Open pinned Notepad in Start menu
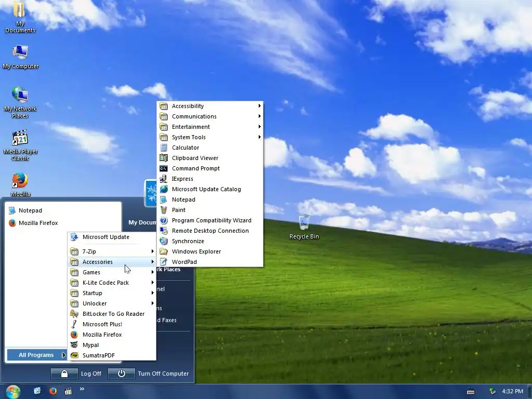 coord(63,211)
